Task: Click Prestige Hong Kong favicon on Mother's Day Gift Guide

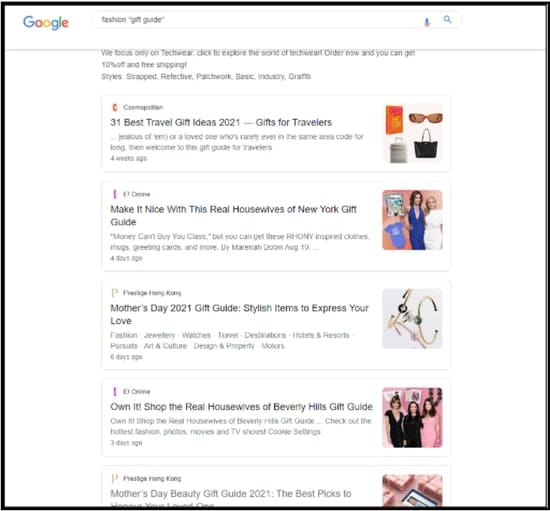Action: coord(115,293)
